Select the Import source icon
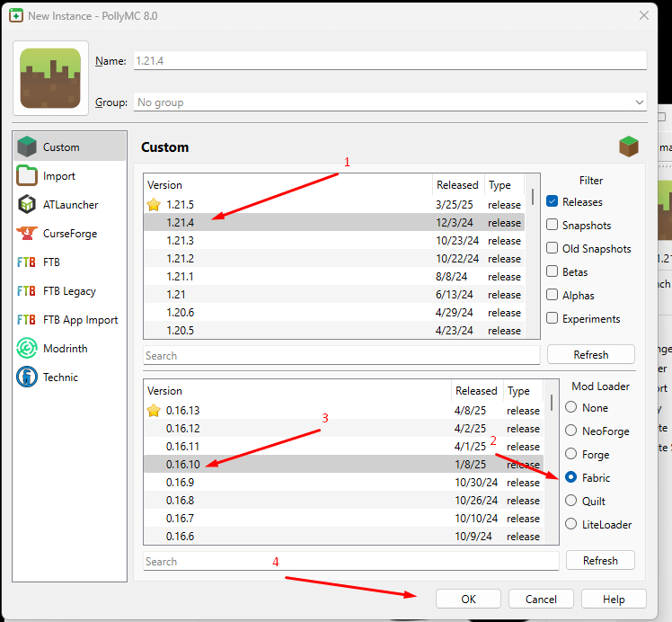This screenshot has height=622, width=672. coord(27,176)
